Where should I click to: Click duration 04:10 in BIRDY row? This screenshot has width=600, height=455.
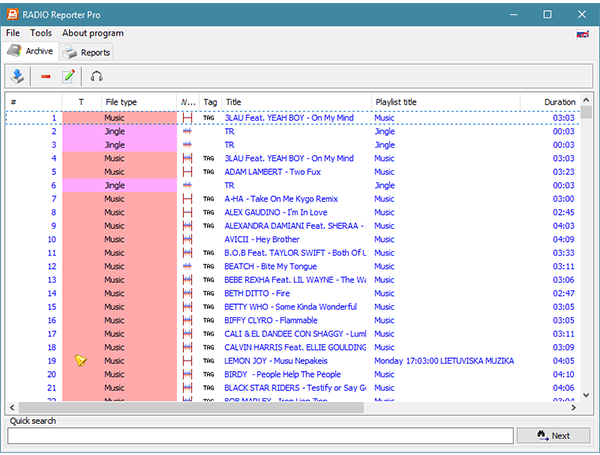point(563,374)
